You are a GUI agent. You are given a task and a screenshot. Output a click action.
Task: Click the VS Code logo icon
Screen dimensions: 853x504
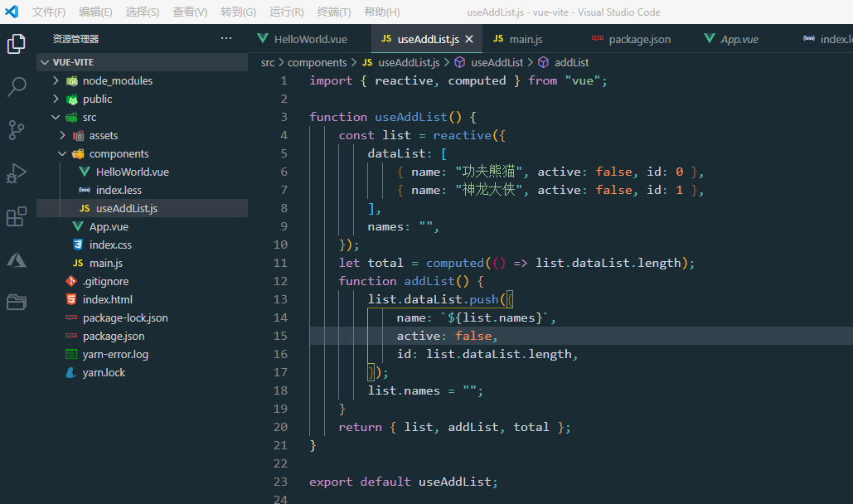[x=12, y=12]
